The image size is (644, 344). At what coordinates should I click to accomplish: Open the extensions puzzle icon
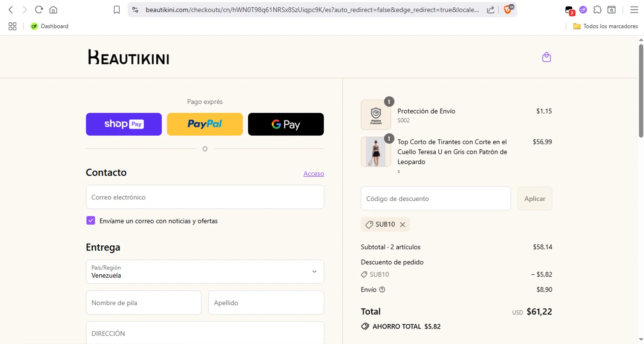coord(597,9)
